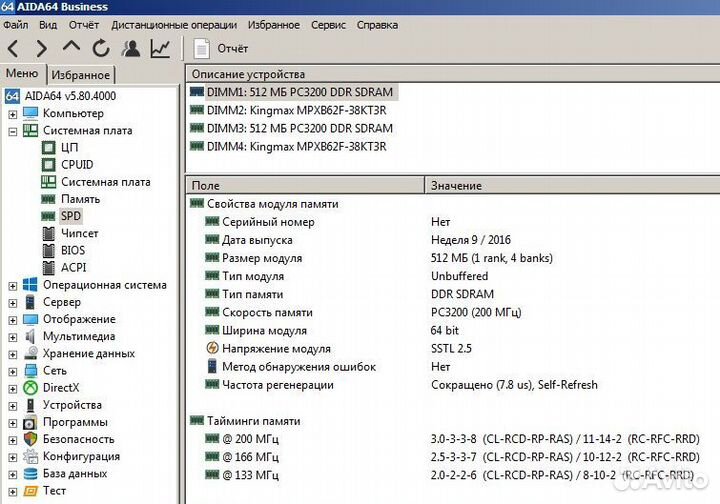Screen dimensions: 720x504
Task: Click the Отчёт toolbar button label
Action: pyautogui.click(x=232, y=49)
